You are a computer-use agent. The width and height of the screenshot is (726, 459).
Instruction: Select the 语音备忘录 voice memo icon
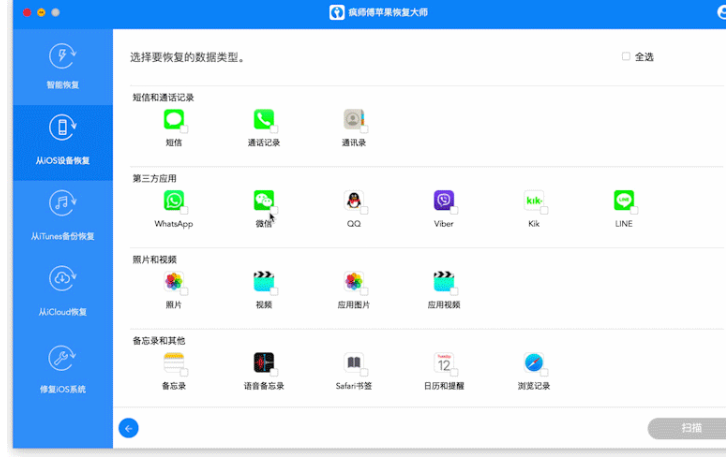[x=263, y=363]
